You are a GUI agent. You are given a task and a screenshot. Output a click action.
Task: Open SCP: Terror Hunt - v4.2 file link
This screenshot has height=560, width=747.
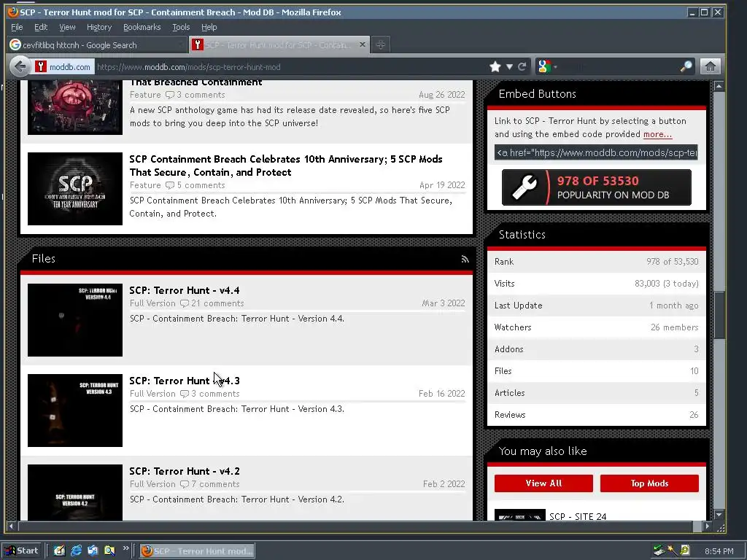(x=185, y=471)
